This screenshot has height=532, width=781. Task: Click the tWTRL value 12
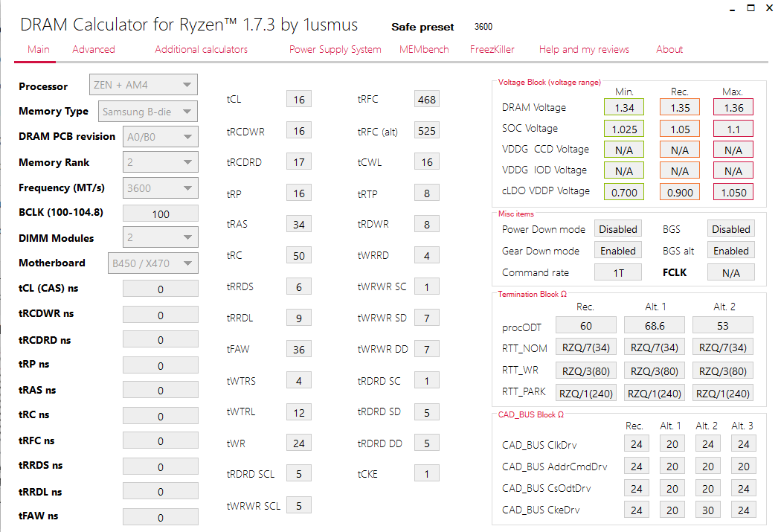tap(299, 412)
